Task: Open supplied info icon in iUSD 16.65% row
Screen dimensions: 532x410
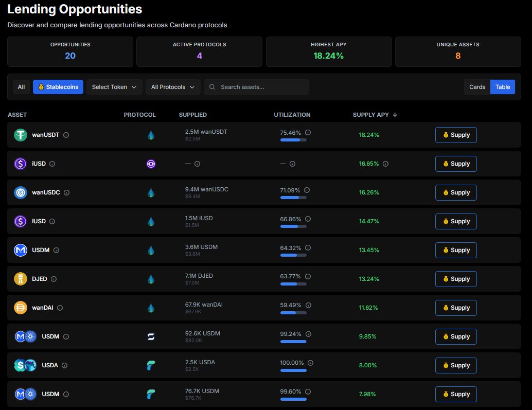Action: (197, 164)
